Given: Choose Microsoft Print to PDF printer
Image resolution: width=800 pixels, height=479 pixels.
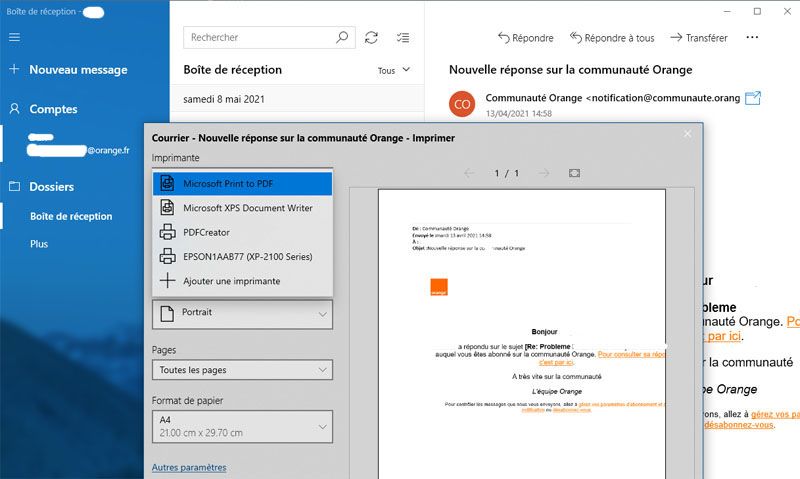Looking at the screenshot, I should [x=242, y=184].
